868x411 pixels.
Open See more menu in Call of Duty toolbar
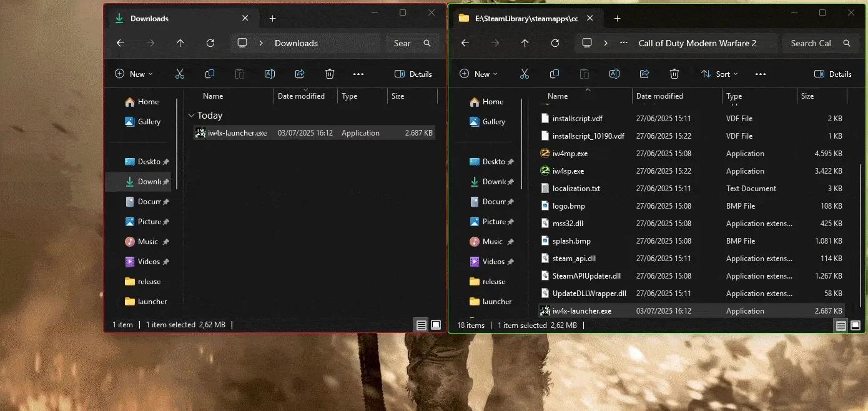click(761, 74)
